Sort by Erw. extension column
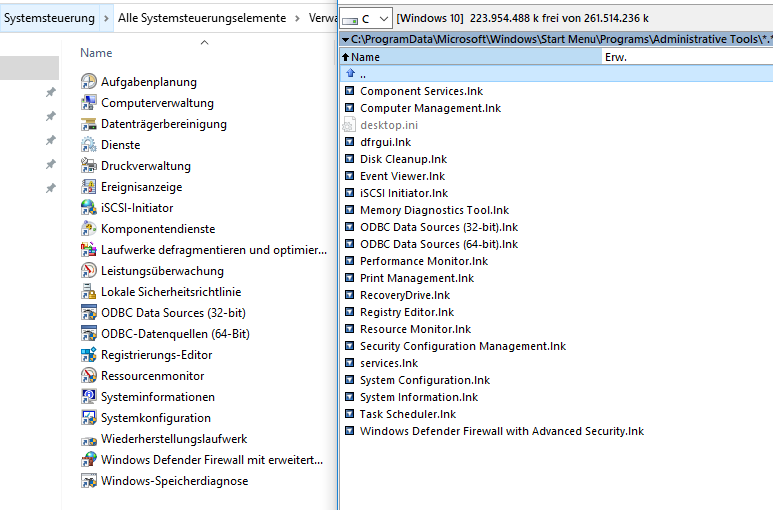This screenshot has width=773, height=510. point(687,57)
